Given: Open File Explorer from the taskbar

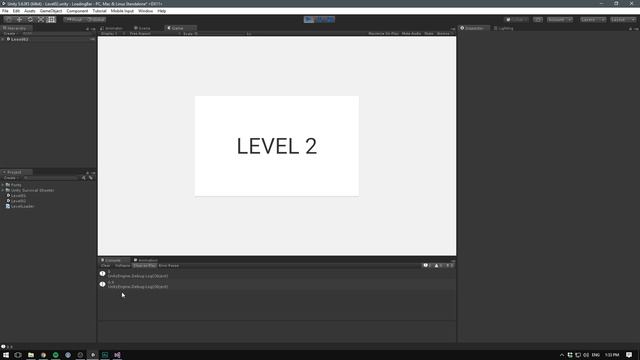Looking at the screenshot, I should [31, 355].
